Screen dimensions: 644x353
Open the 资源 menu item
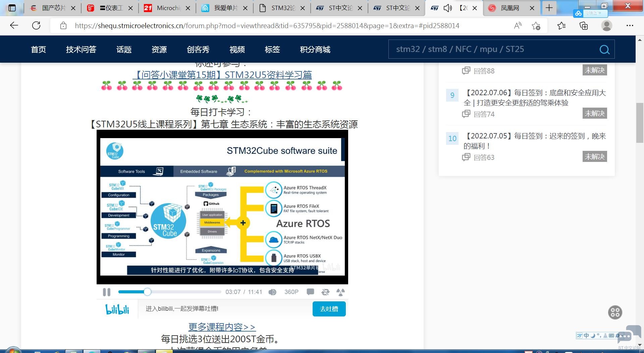click(x=159, y=50)
